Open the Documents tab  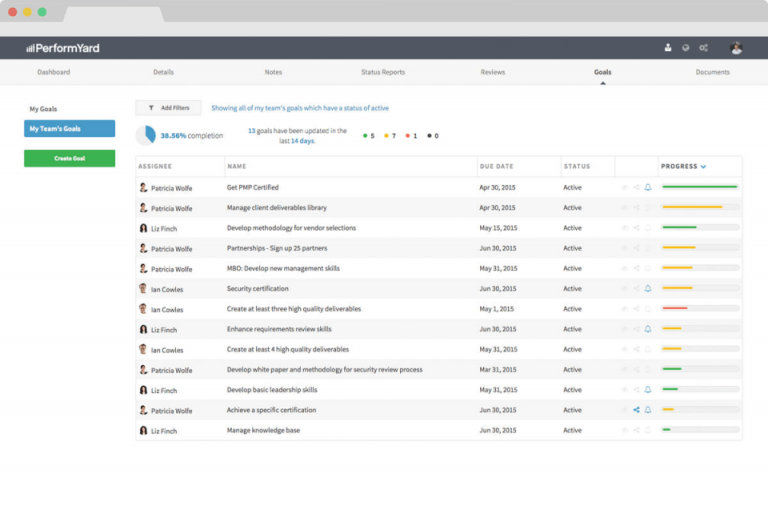coord(712,73)
